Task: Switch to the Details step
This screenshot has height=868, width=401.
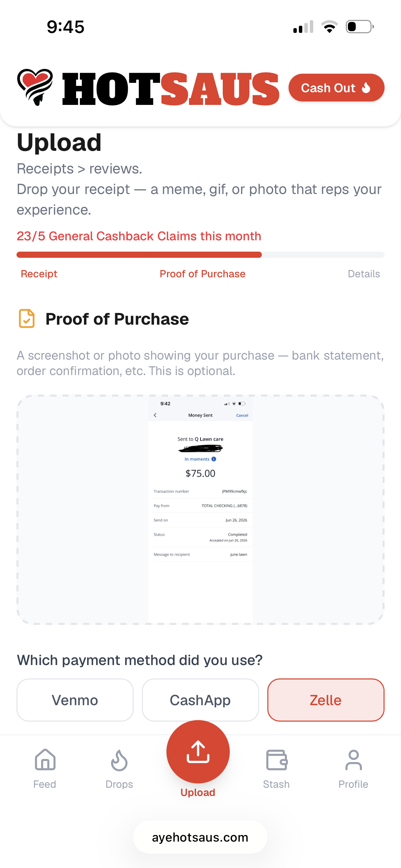Action: (x=364, y=274)
